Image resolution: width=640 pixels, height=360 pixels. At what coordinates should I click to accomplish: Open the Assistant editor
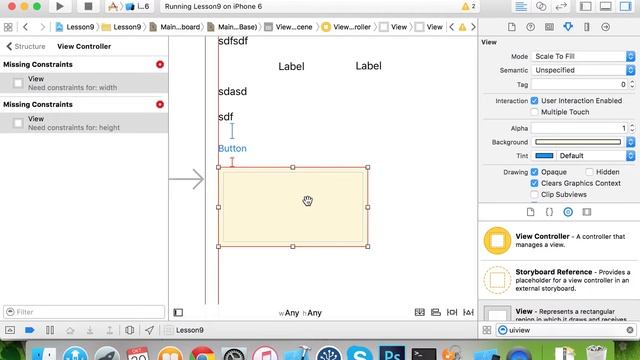[x=541, y=7]
